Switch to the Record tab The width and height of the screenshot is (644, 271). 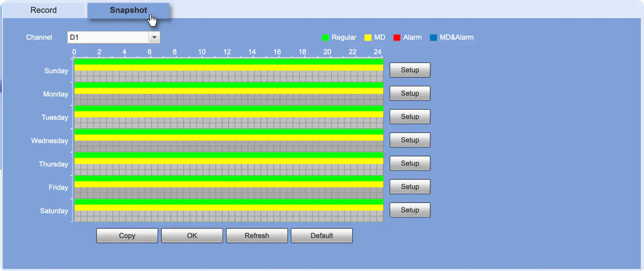click(x=43, y=10)
